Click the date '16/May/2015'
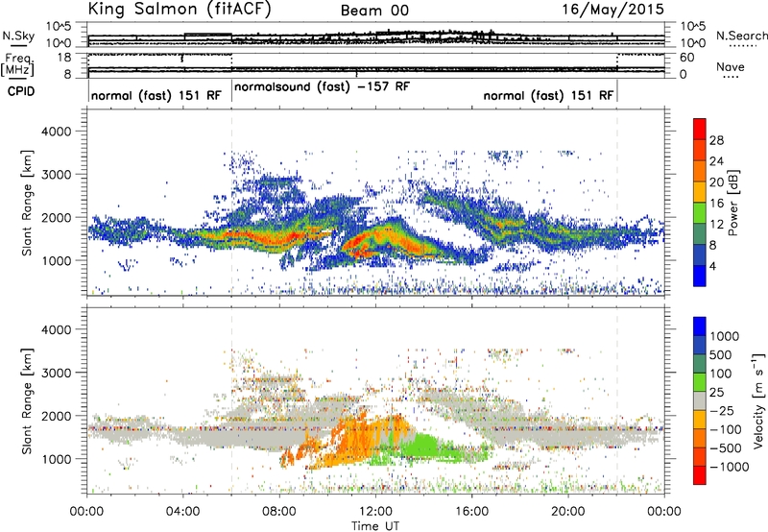 [x=612, y=9]
